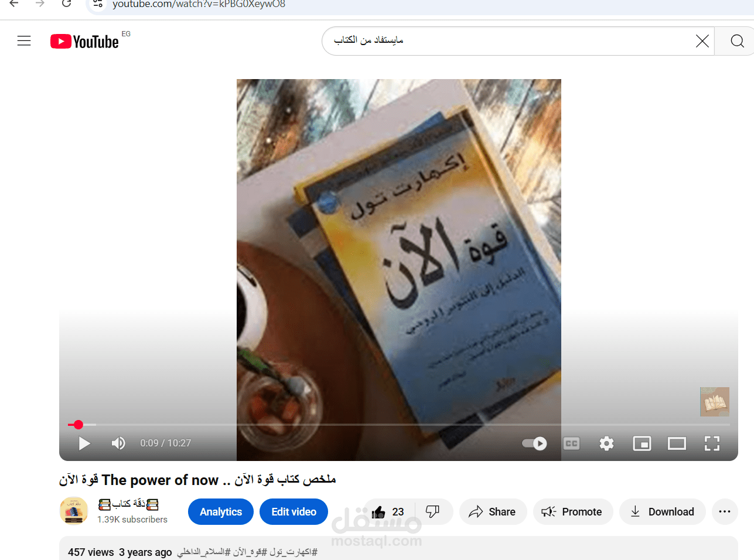Image resolution: width=754 pixels, height=560 pixels.
Task: Click the address bar URL
Action: click(x=199, y=4)
